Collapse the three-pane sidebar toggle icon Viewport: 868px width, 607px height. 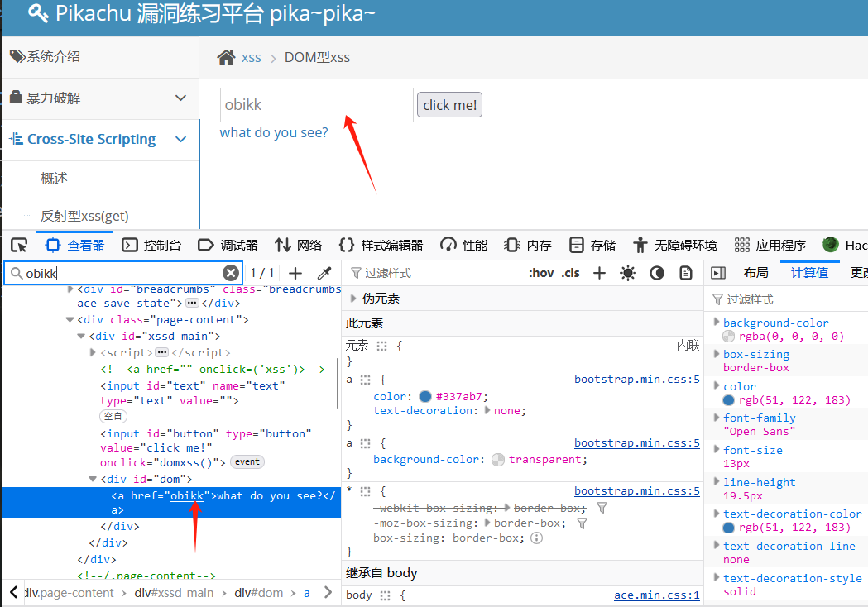click(718, 273)
